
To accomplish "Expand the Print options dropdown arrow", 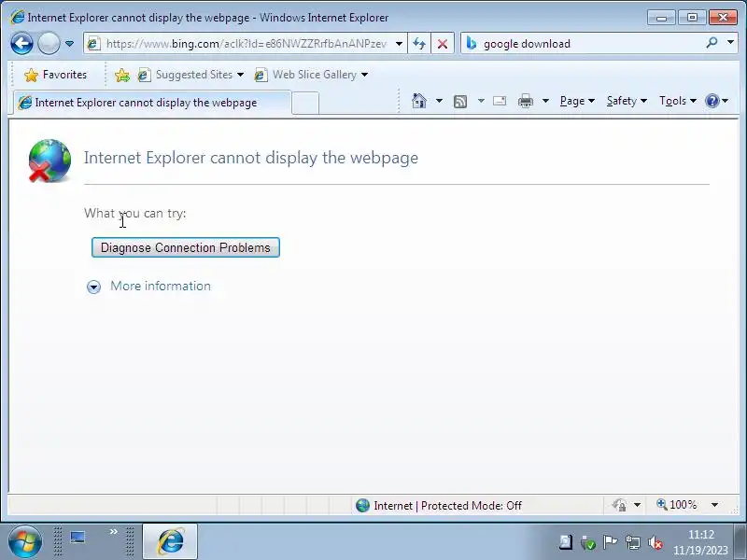I will (x=546, y=101).
